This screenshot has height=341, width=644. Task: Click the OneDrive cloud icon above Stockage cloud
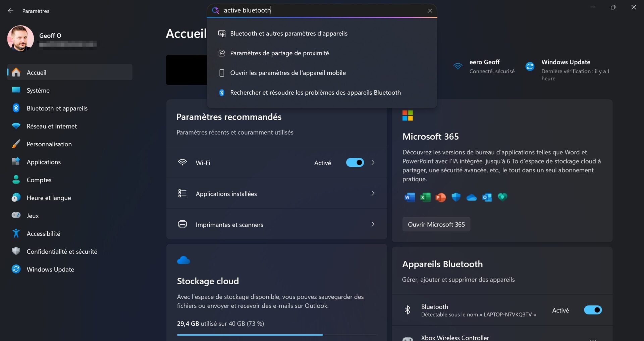(183, 260)
